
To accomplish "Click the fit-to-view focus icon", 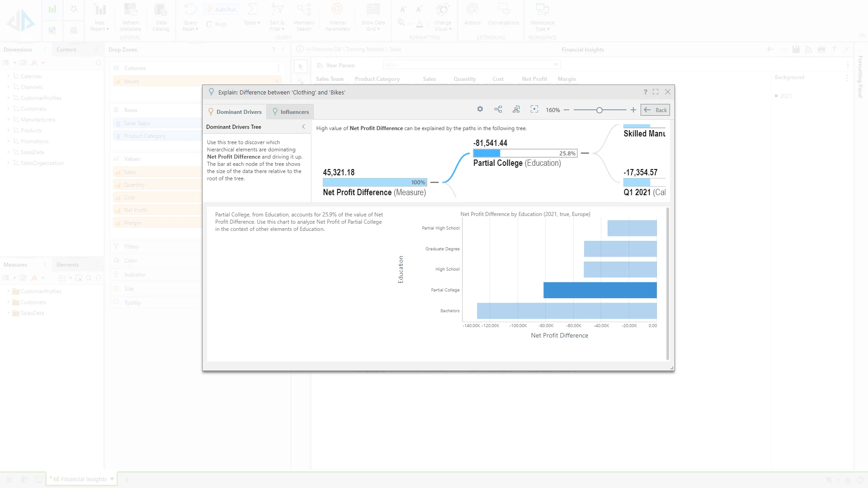I will coord(534,109).
